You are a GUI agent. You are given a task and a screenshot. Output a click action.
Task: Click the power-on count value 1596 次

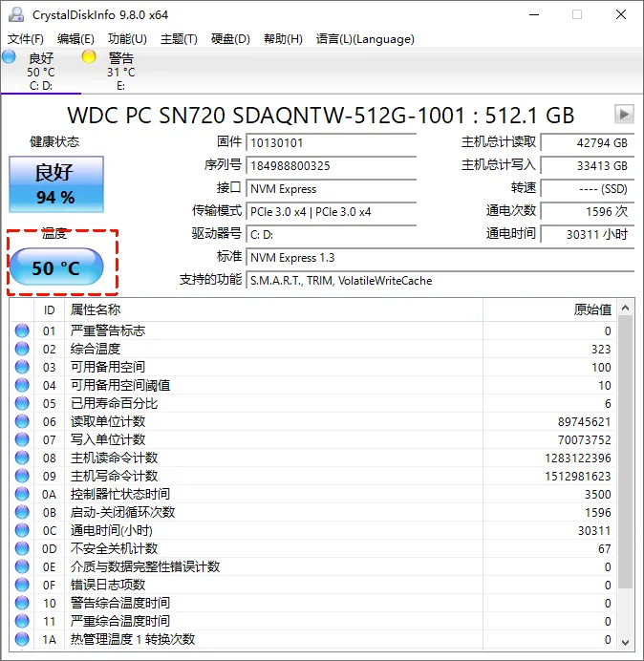(x=587, y=212)
